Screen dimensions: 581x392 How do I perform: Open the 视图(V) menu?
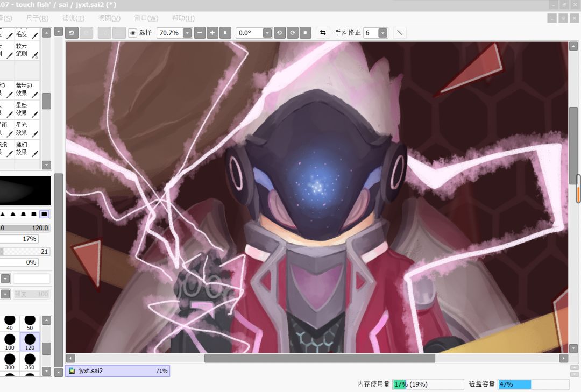pos(109,18)
